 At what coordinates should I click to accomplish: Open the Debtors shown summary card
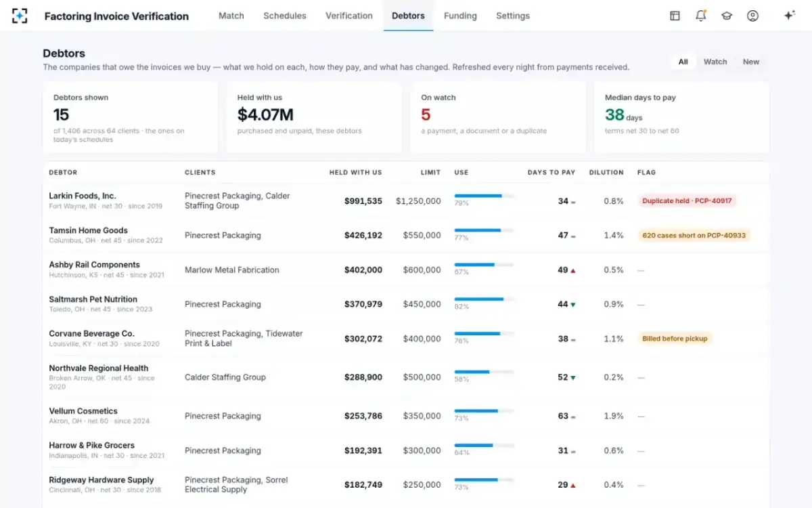[131, 118]
